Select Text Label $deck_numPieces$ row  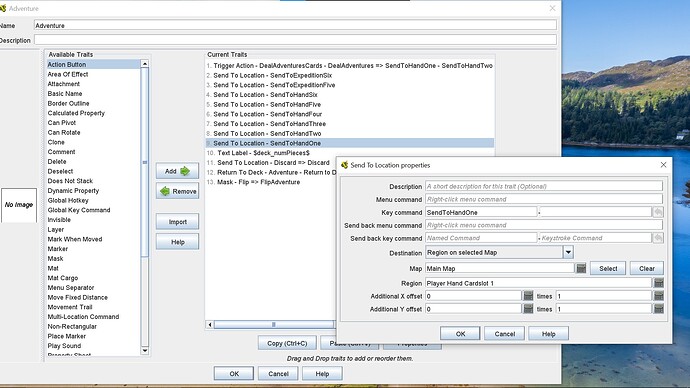point(350,153)
